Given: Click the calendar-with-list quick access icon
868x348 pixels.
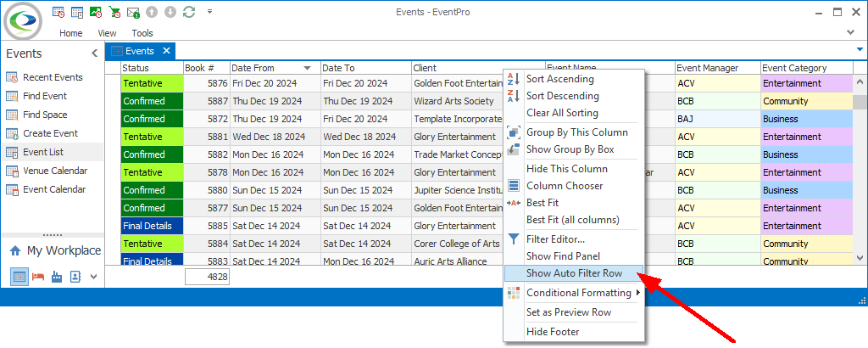Looking at the screenshot, I should coord(77,12).
